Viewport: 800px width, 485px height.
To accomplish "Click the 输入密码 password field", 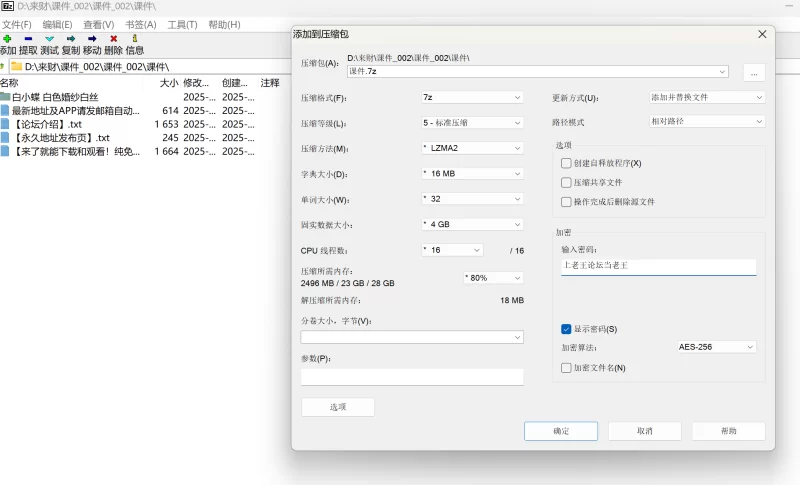I will pyautogui.click(x=658, y=266).
